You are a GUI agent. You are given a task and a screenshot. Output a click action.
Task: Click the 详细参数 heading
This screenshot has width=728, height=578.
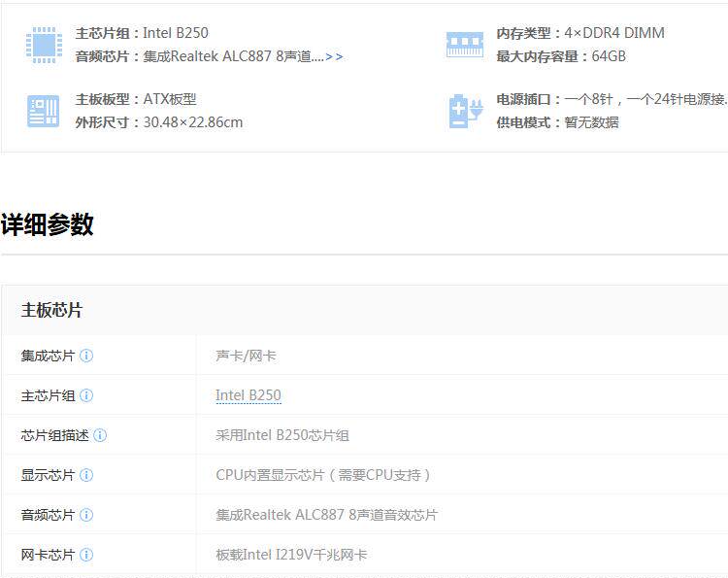pyautogui.click(x=47, y=224)
